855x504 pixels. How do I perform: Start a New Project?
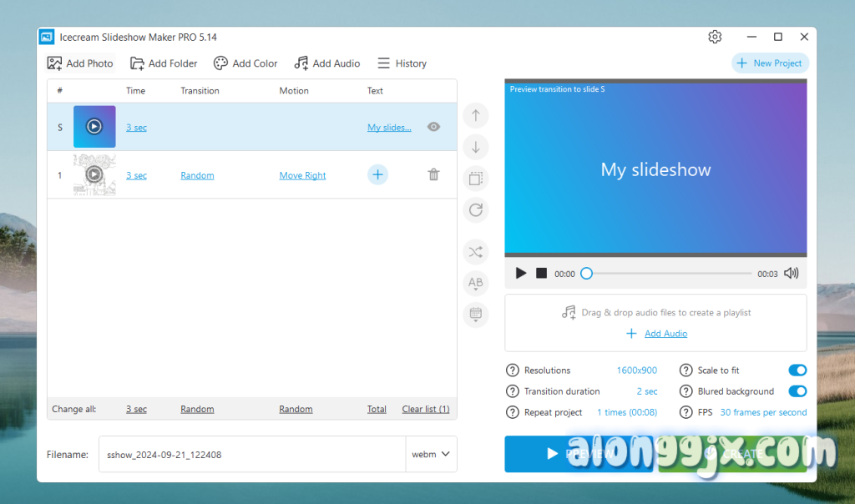(770, 63)
